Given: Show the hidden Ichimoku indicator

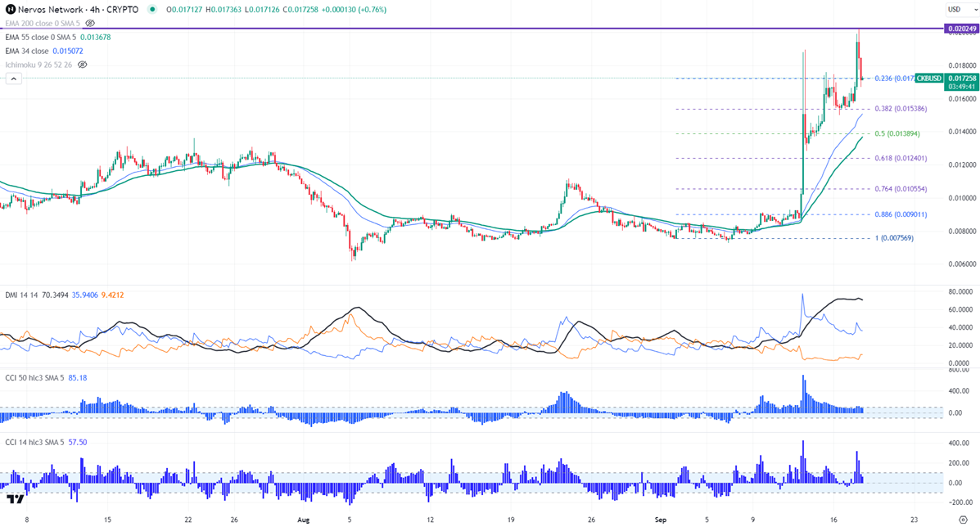Looking at the screenshot, I should point(82,65).
